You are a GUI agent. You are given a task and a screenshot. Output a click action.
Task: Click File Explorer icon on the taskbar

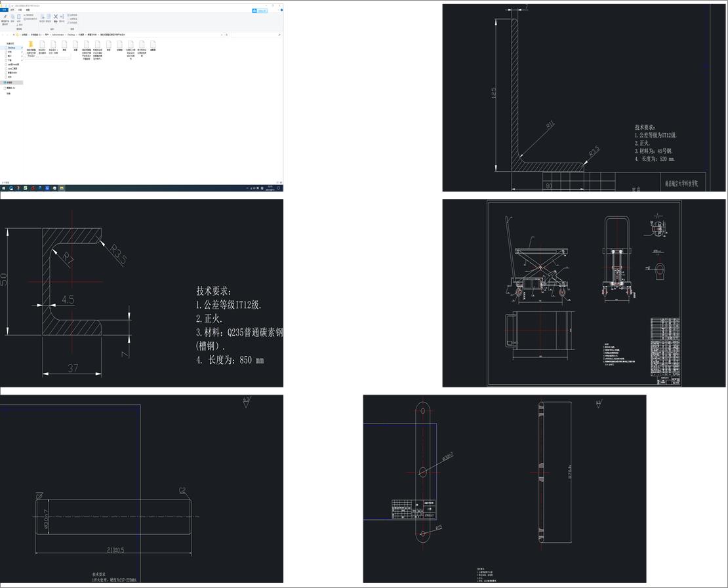pyautogui.click(x=62, y=188)
